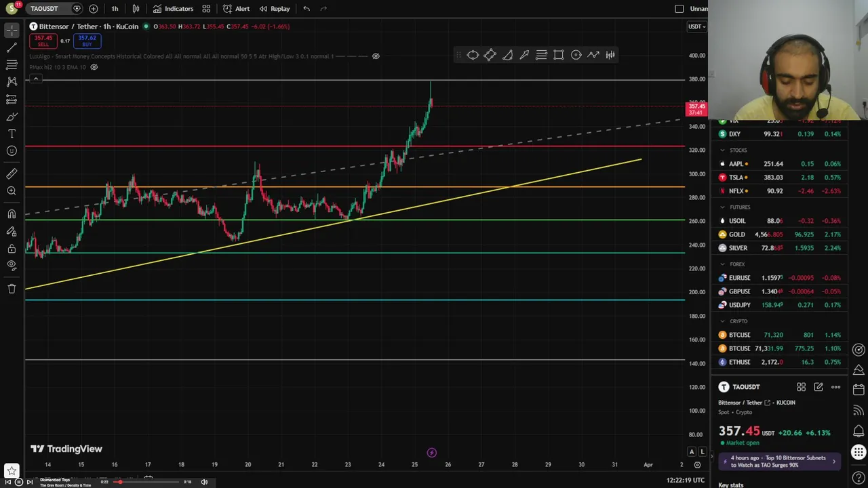The height and width of the screenshot is (488, 868).
Task: Select the rectangle tool in floating toolbar
Action: coord(559,55)
